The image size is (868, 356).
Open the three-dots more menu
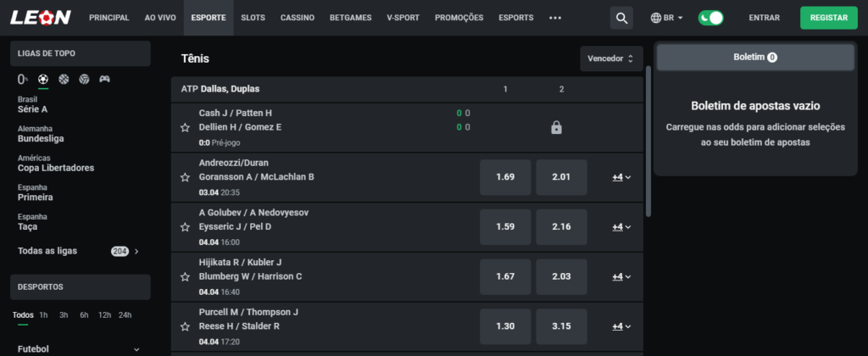tap(555, 18)
